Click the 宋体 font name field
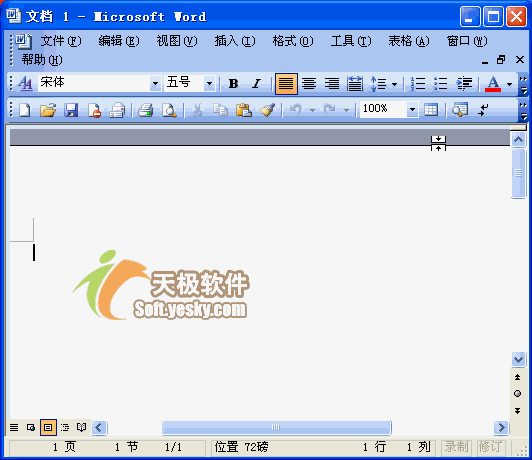The width and height of the screenshot is (532, 460). [94, 83]
